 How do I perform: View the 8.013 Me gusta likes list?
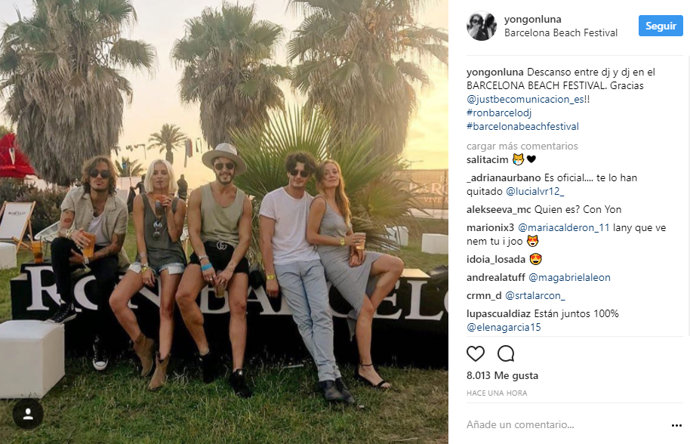(502, 376)
